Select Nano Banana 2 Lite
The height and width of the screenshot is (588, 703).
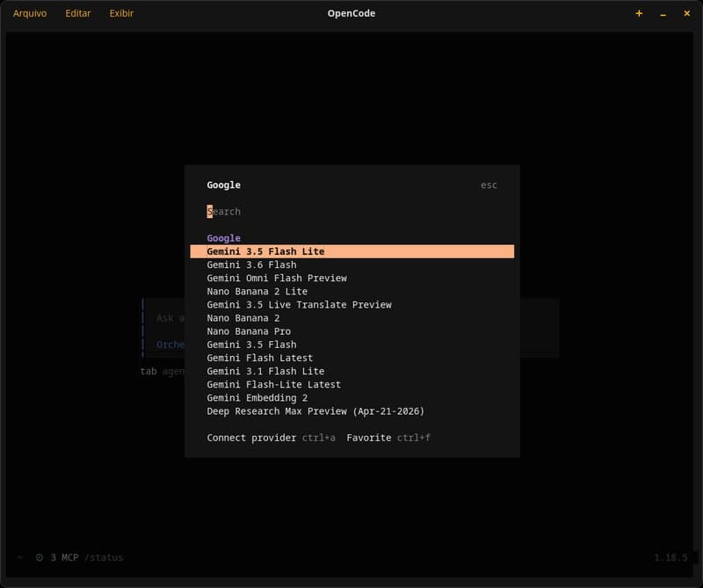352,292
